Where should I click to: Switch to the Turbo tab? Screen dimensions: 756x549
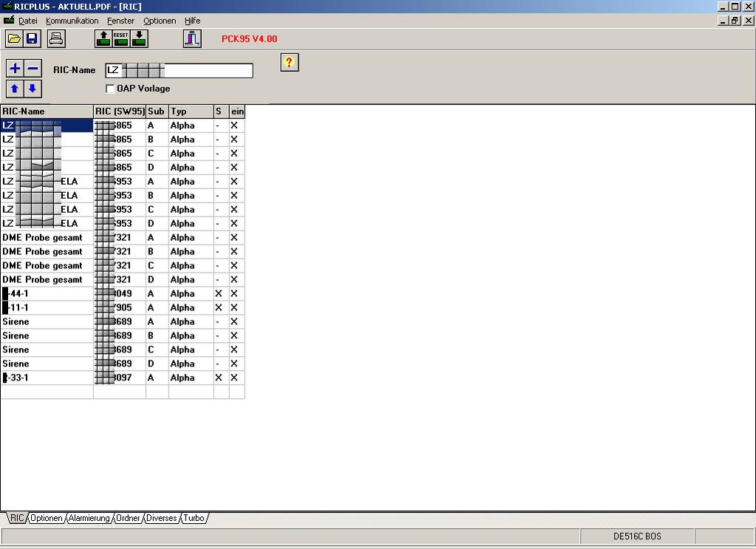[194, 518]
